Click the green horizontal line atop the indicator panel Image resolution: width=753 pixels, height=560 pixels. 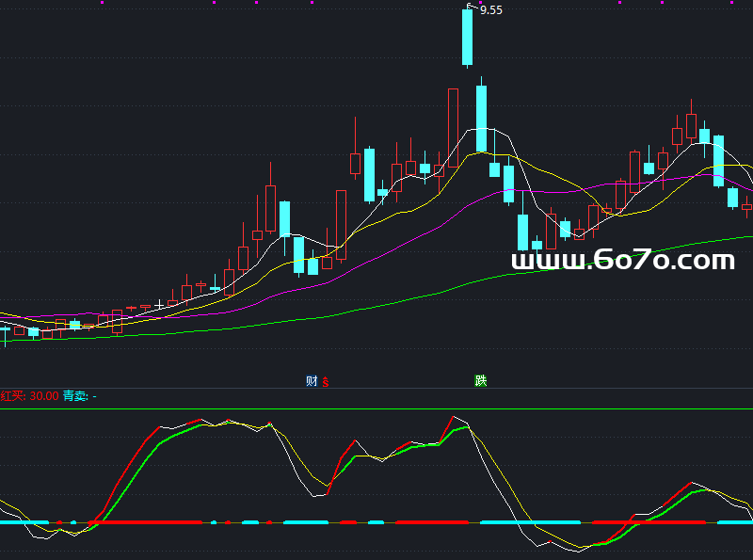376,408
